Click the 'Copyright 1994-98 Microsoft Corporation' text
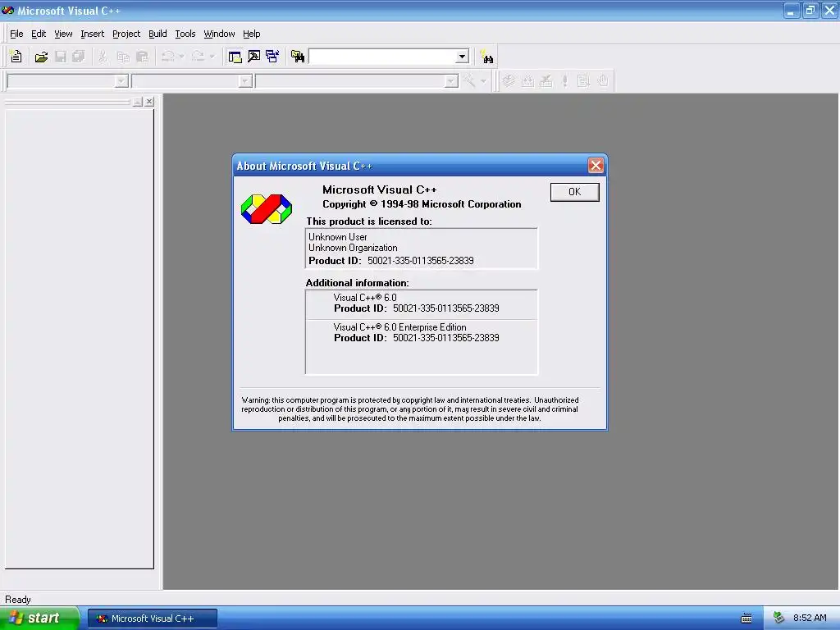This screenshot has height=630, width=840. coord(422,204)
